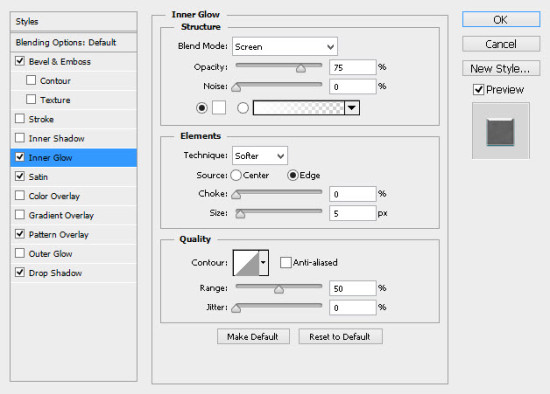Select the Center source radio button
The width and height of the screenshot is (550, 394).
(236, 175)
